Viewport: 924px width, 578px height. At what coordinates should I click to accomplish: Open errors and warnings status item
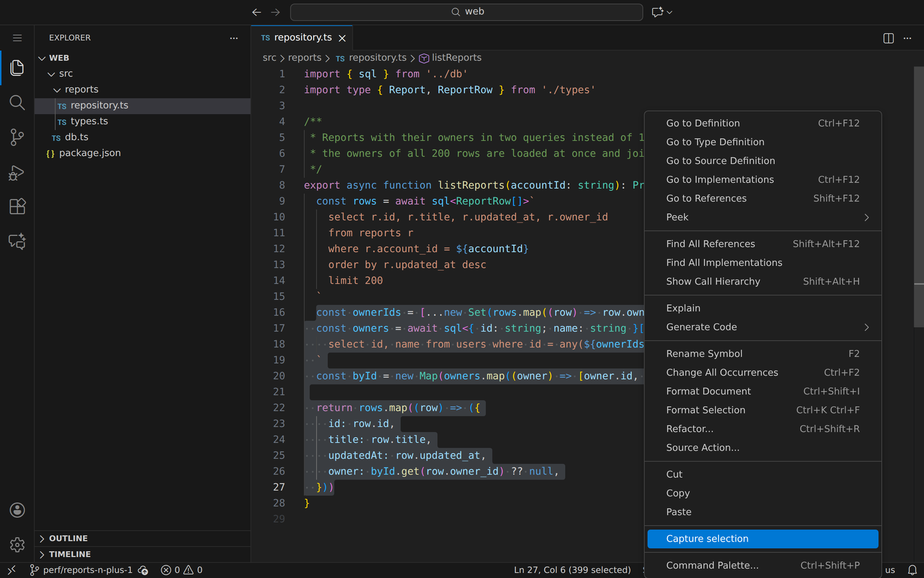[181, 570]
